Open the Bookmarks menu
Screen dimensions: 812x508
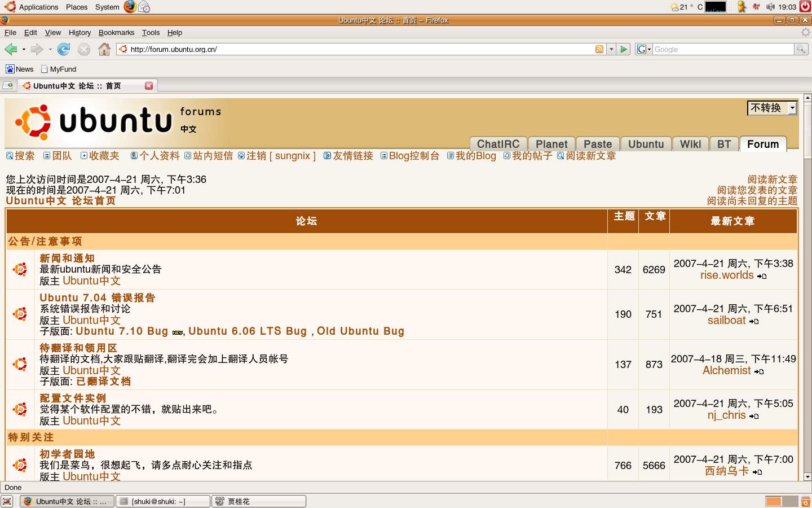point(116,33)
